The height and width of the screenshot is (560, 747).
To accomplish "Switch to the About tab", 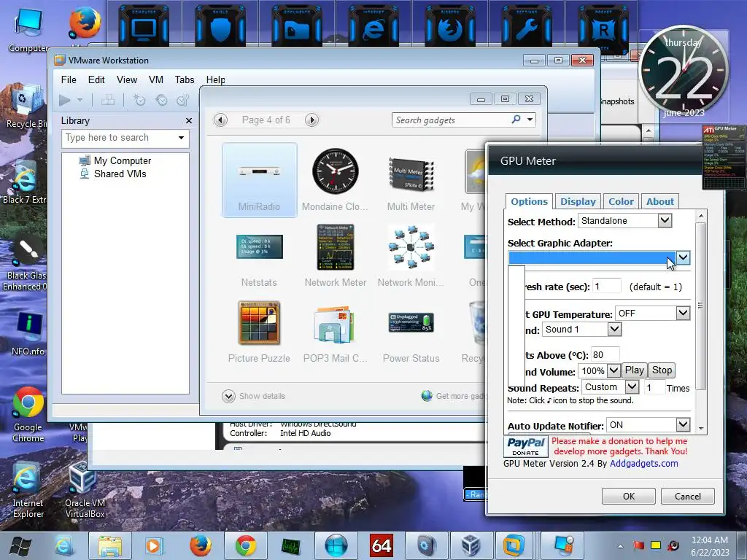I will click(x=659, y=201).
